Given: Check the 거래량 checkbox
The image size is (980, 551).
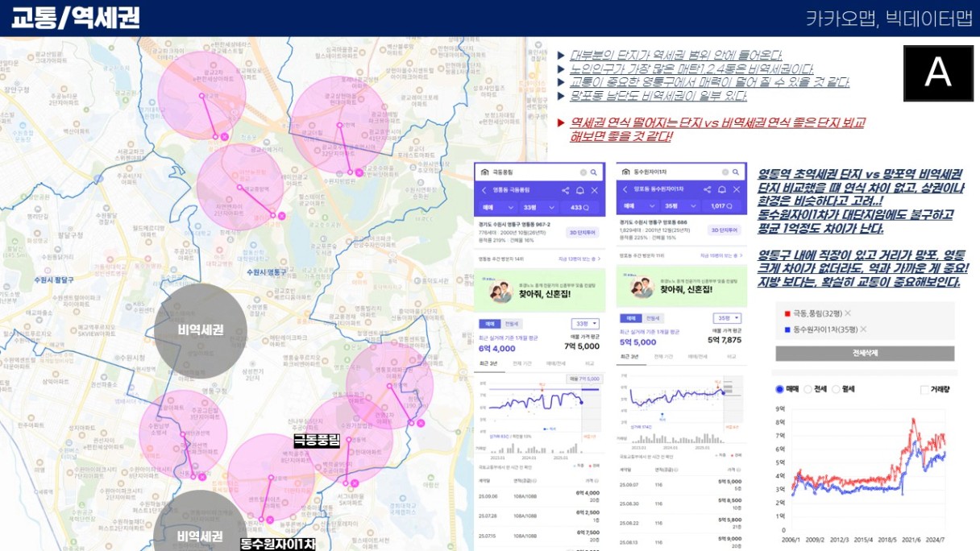Looking at the screenshot, I should pos(925,390).
